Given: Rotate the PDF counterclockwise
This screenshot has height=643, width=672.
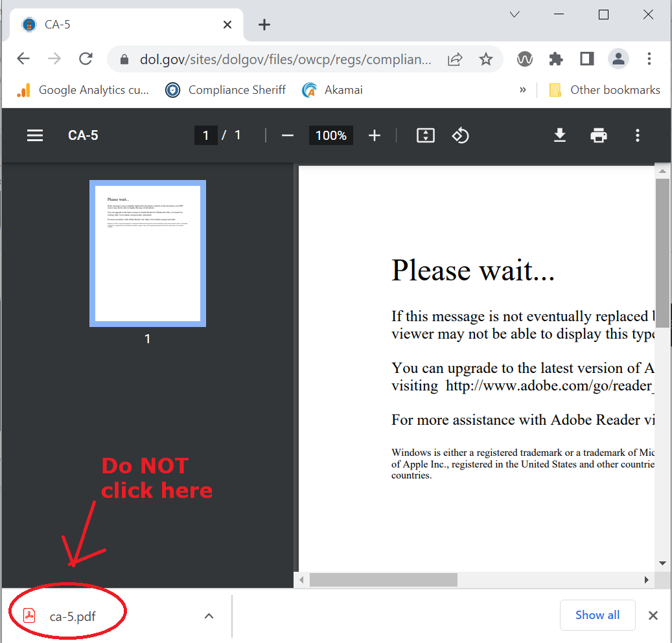Looking at the screenshot, I should click(x=460, y=135).
